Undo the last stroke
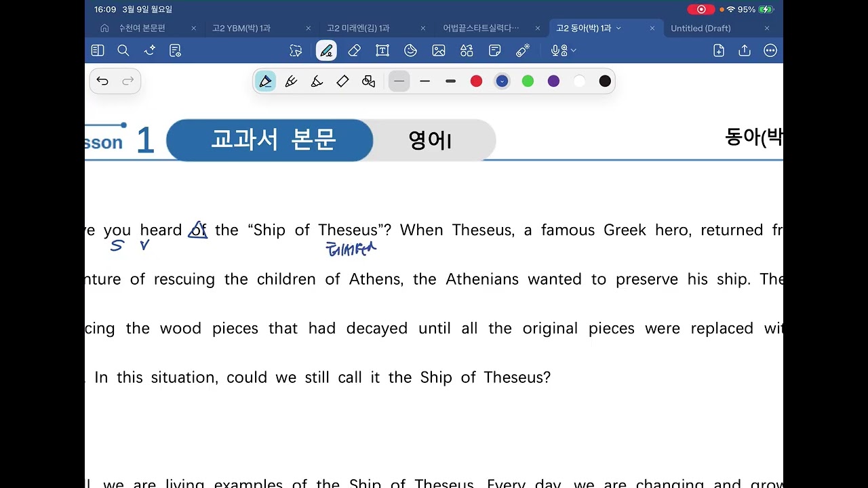The height and width of the screenshot is (488, 868). [x=102, y=81]
